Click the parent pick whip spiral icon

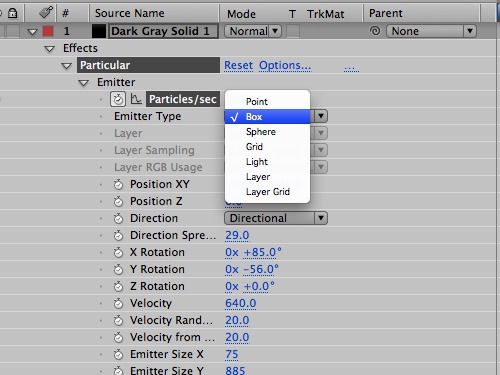coord(375,31)
